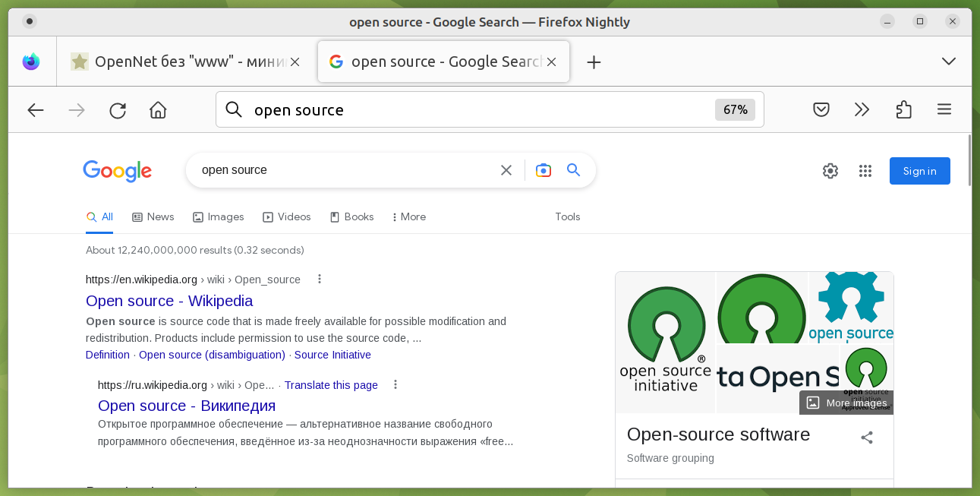The image size is (980, 496).
Task: Follow the Definition sitelink
Action: [x=108, y=355]
